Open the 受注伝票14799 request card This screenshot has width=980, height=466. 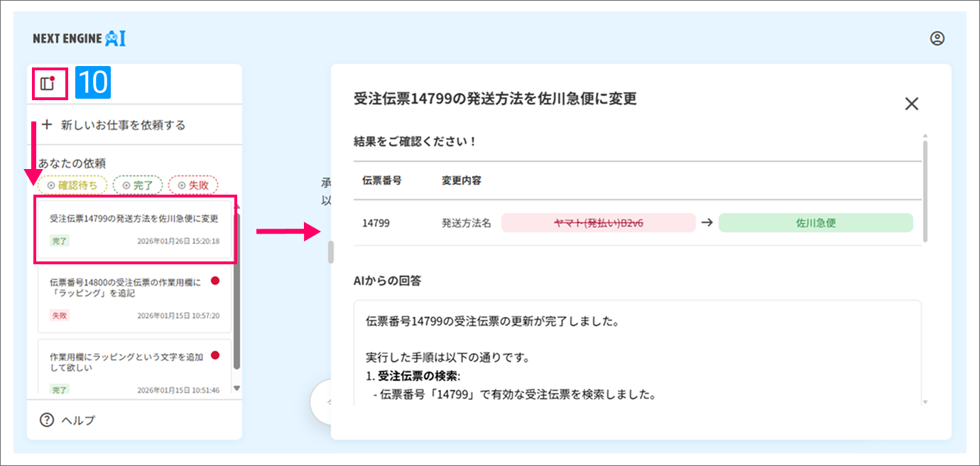134,229
